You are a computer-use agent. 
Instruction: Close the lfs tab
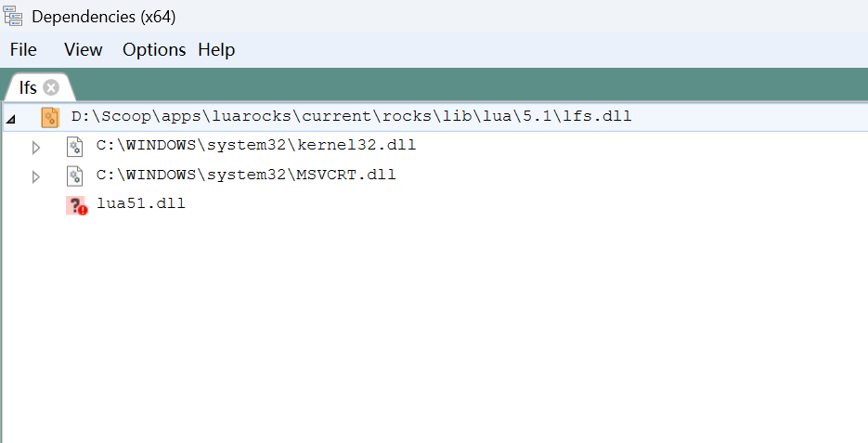point(51,87)
